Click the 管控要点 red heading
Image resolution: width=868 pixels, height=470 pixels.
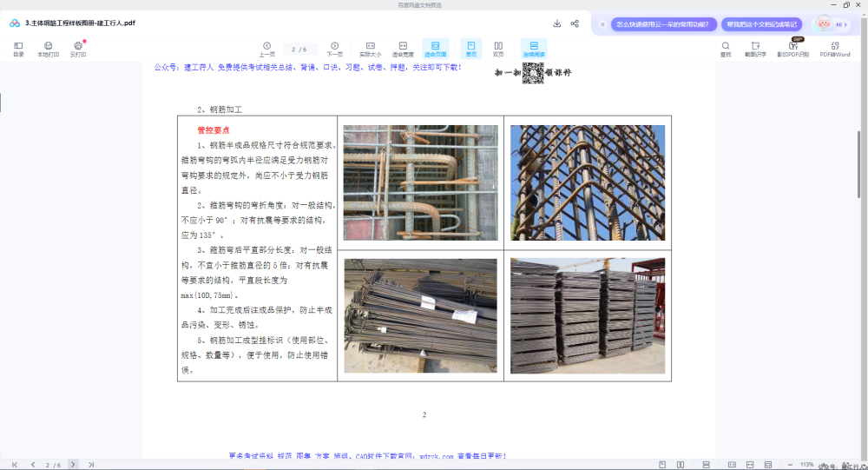click(x=214, y=130)
